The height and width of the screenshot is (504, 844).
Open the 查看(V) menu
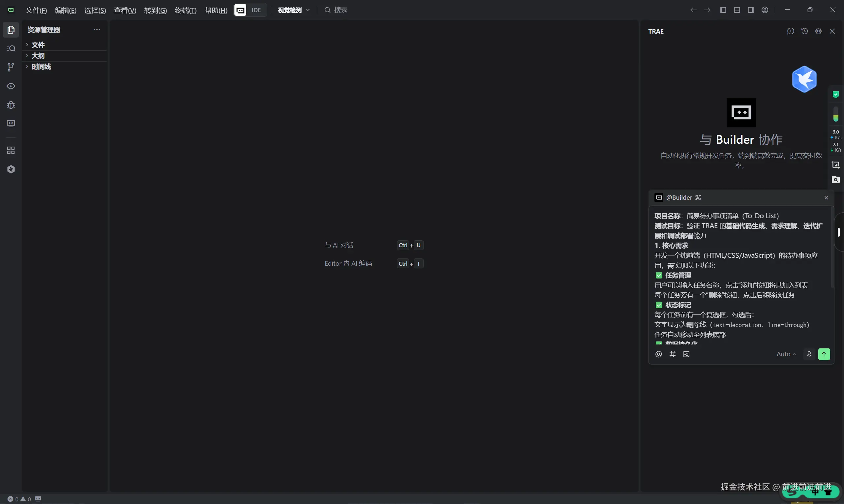coord(125,10)
